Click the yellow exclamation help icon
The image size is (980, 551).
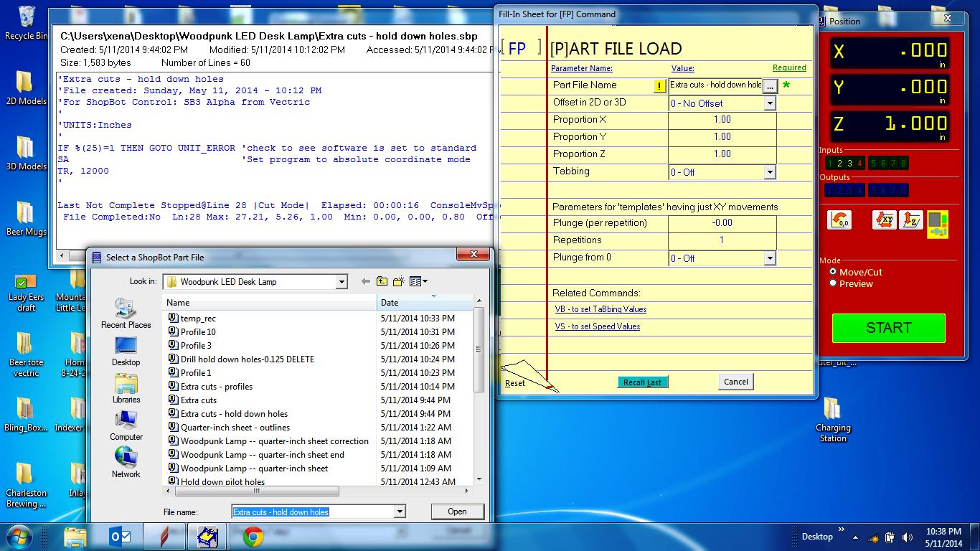(660, 86)
